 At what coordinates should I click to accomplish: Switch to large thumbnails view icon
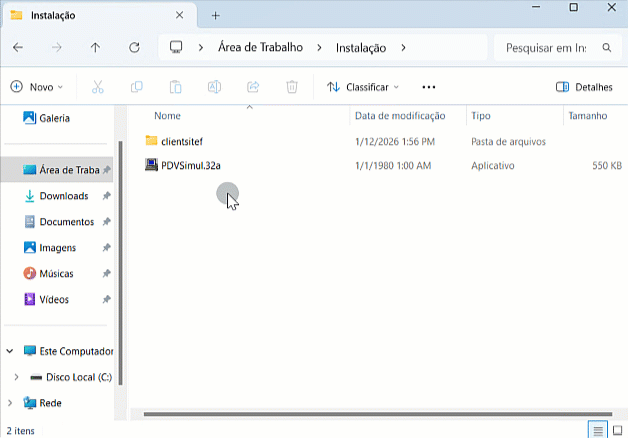617,431
